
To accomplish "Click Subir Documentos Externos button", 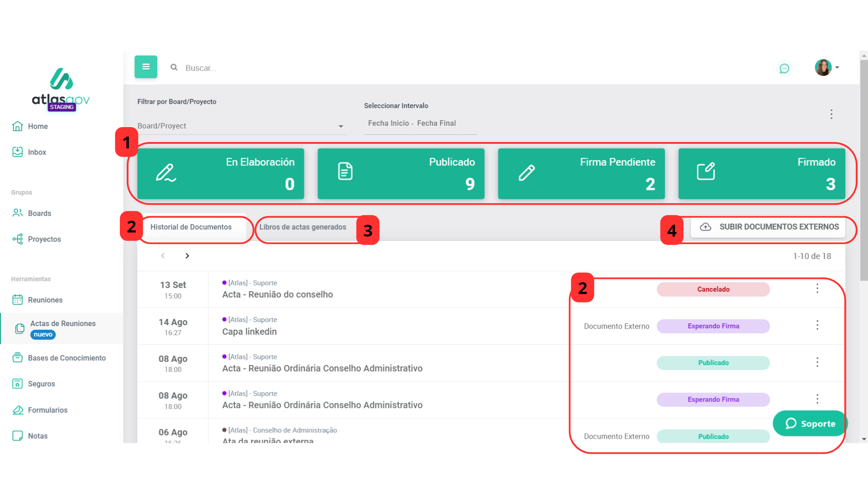I will [x=768, y=227].
